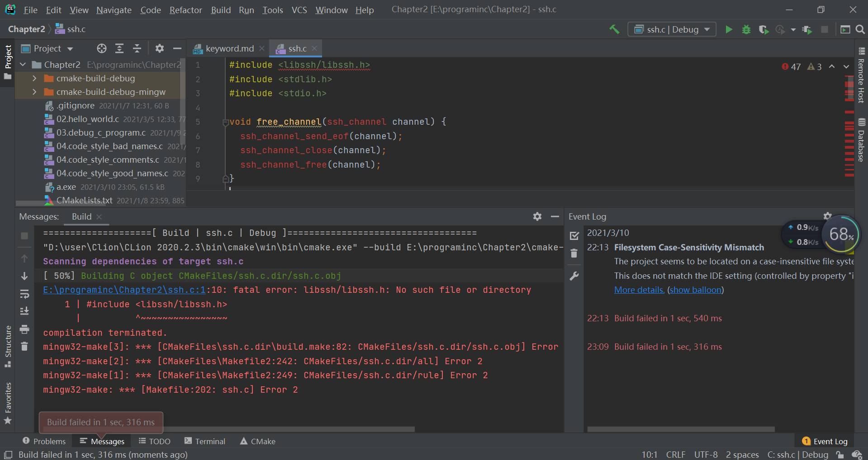The width and height of the screenshot is (868, 460).
Task: Clear messages with the trash icon
Action: click(x=24, y=347)
